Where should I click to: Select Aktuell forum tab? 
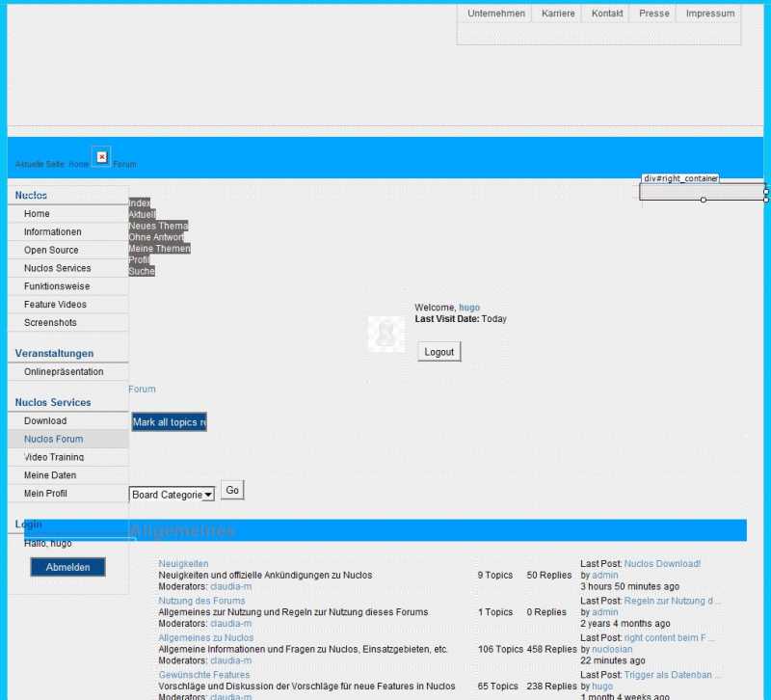(x=142, y=214)
